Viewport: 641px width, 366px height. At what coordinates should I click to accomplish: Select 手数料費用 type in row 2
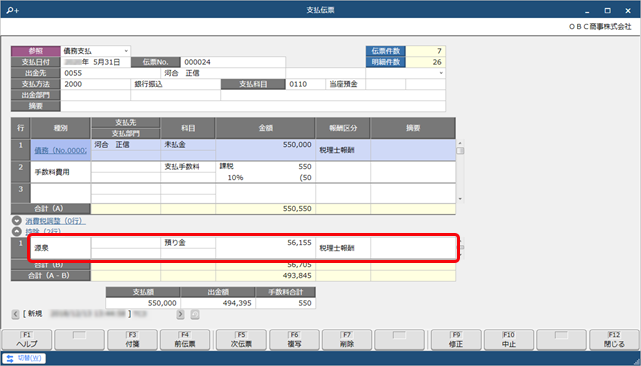click(x=61, y=172)
